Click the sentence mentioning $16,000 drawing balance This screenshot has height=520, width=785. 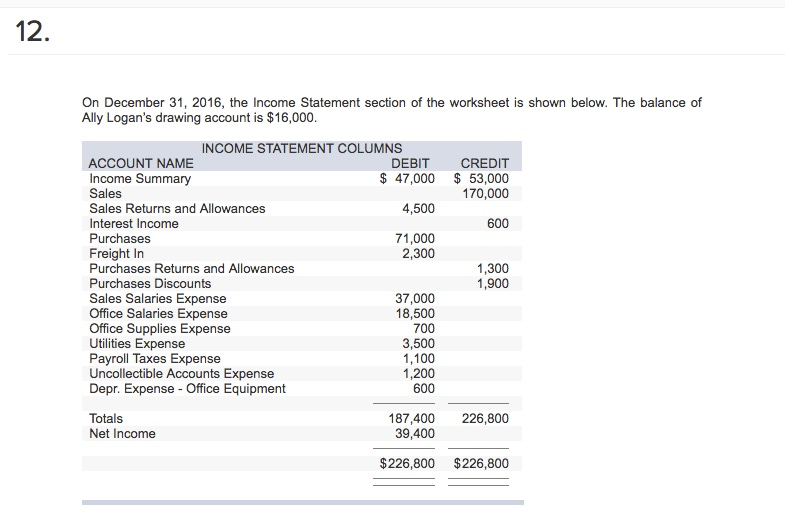[x=392, y=110]
